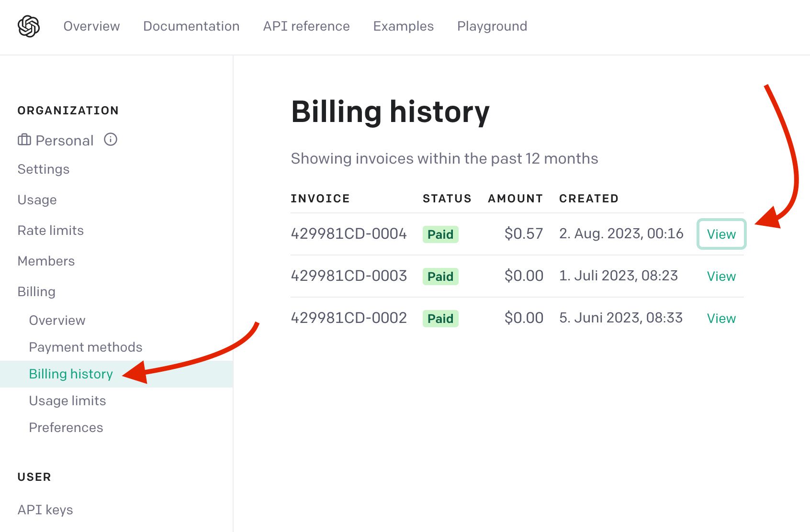Open Payment methods in the sidebar
Image resolution: width=810 pixels, height=532 pixels.
point(86,347)
